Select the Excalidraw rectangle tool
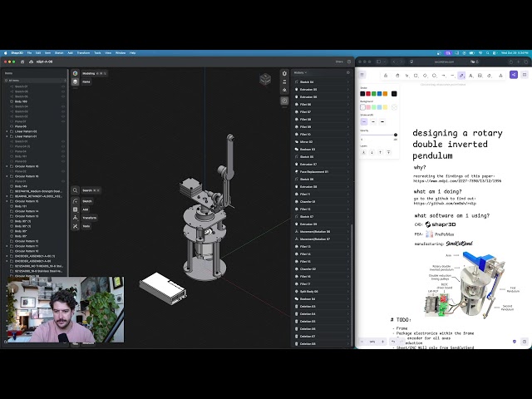This screenshot has width=532, height=399. pyautogui.click(x=416, y=76)
